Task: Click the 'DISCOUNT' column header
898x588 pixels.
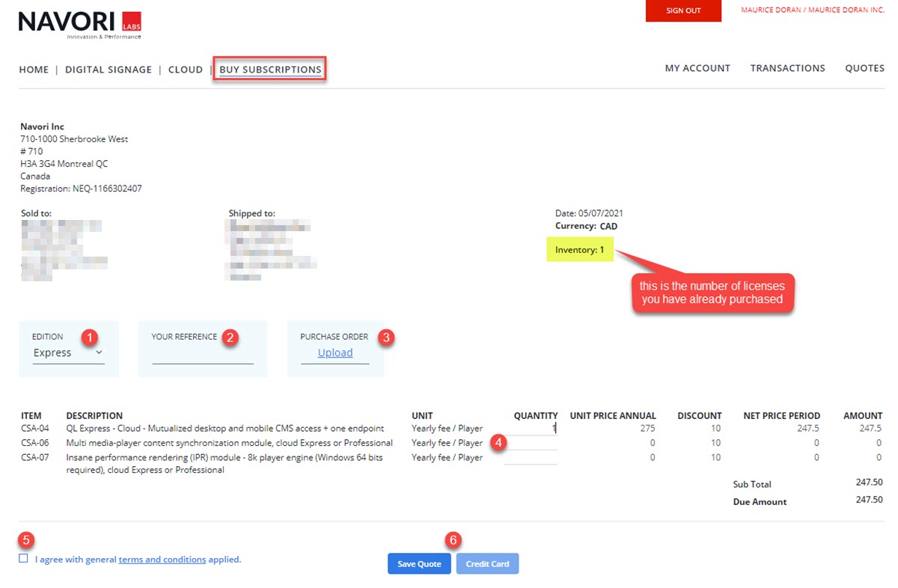Action: (x=700, y=416)
